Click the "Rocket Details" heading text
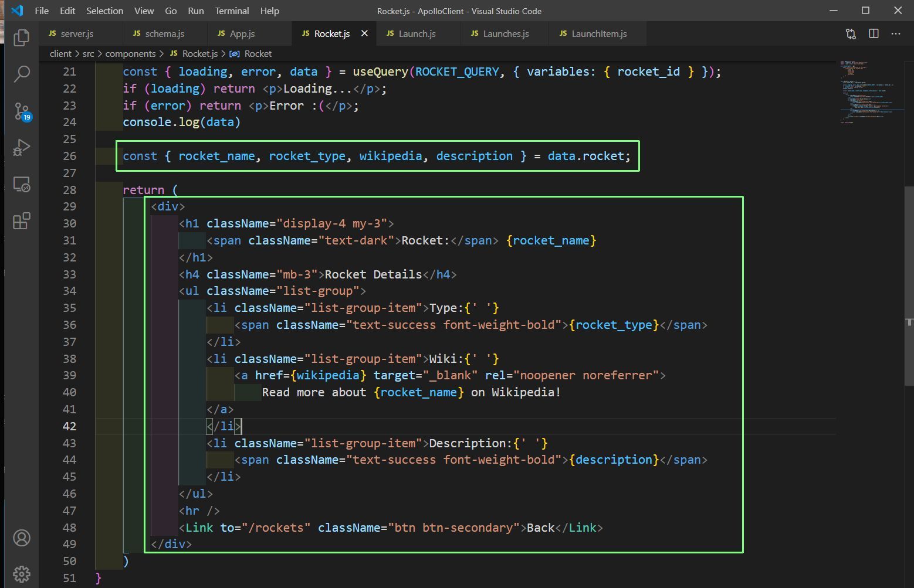Image resolution: width=914 pixels, height=588 pixels. pyautogui.click(x=373, y=274)
